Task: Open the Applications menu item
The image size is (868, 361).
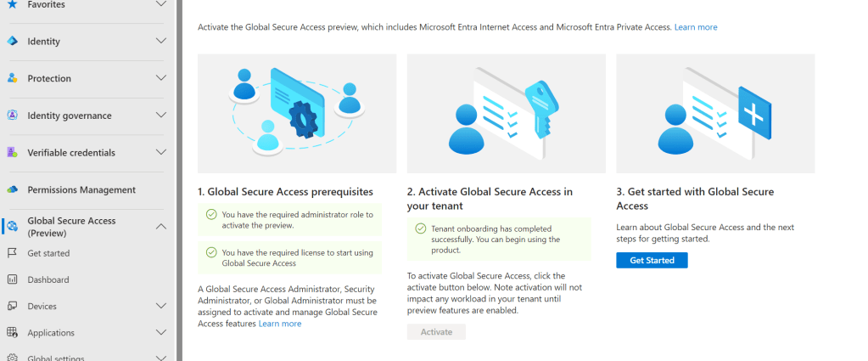Action: click(x=51, y=332)
